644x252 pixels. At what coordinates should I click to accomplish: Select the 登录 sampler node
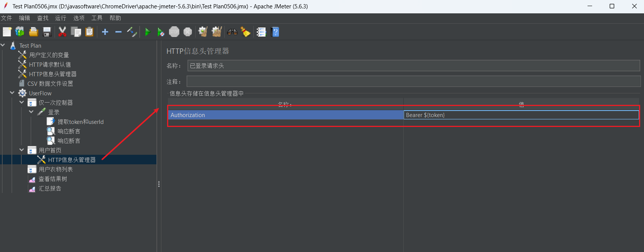coord(53,112)
